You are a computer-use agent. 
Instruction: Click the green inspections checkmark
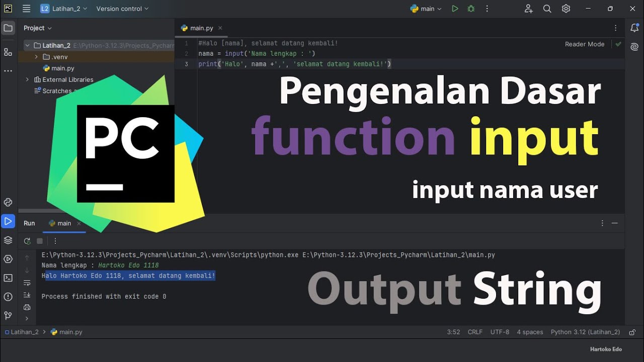tap(618, 44)
